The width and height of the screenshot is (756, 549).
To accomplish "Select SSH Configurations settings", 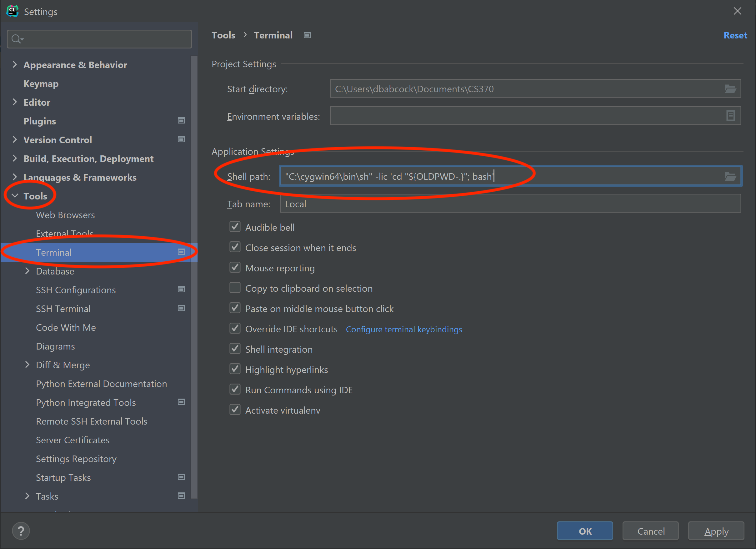I will [x=76, y=290].
